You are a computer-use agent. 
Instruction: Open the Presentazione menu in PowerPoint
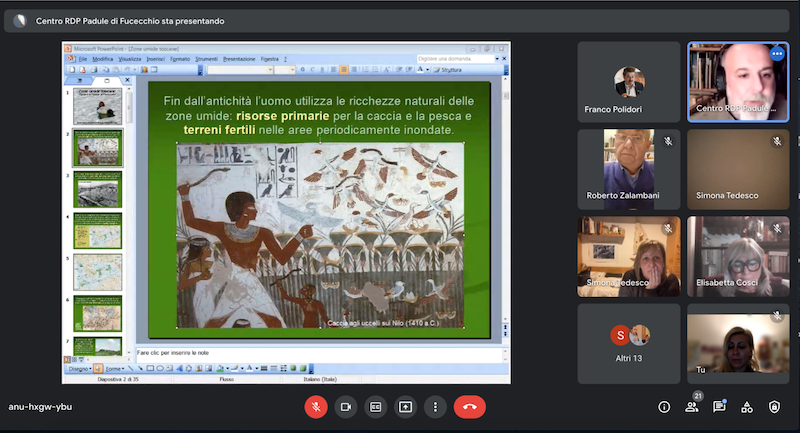239,59
